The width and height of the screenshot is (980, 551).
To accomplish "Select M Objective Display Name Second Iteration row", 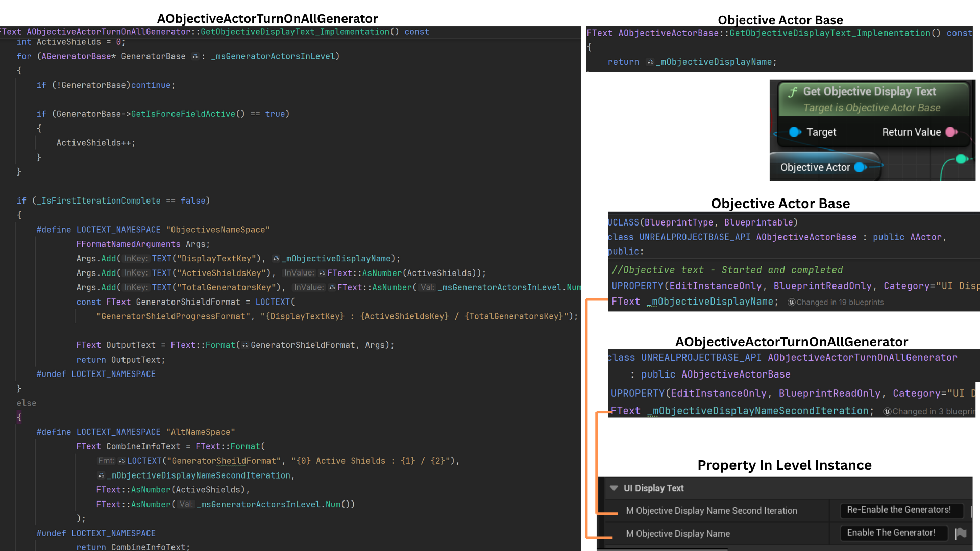I will click(x=711, y=511).
